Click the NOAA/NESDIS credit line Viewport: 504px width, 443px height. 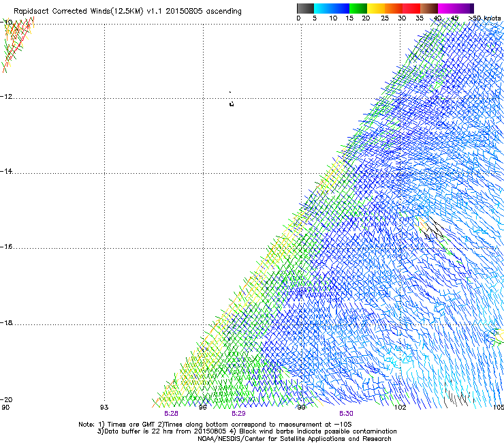coord(294,439)
